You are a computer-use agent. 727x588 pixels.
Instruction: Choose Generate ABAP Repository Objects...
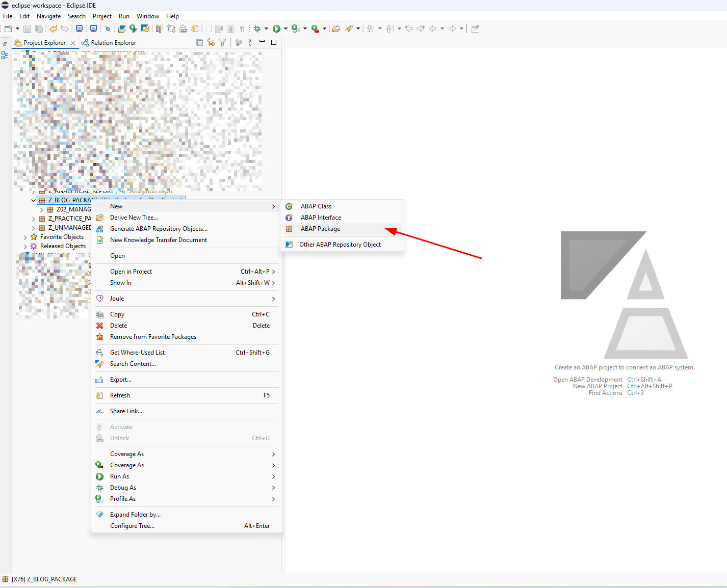[x=187, y=229]
